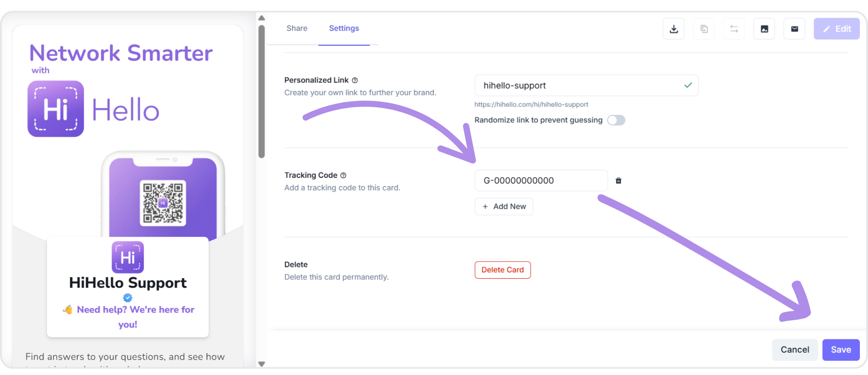Cancel the settings changes
Screen dimensions: 868x375
(795, 350)
